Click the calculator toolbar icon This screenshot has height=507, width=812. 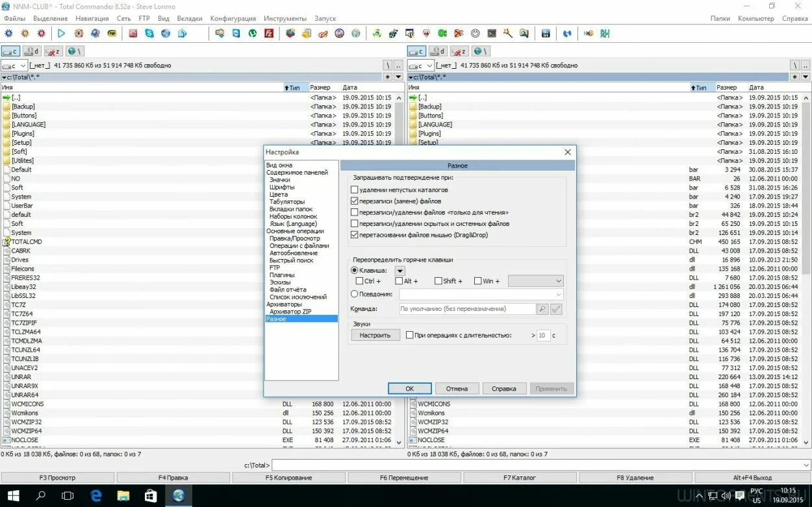[545, 33]
